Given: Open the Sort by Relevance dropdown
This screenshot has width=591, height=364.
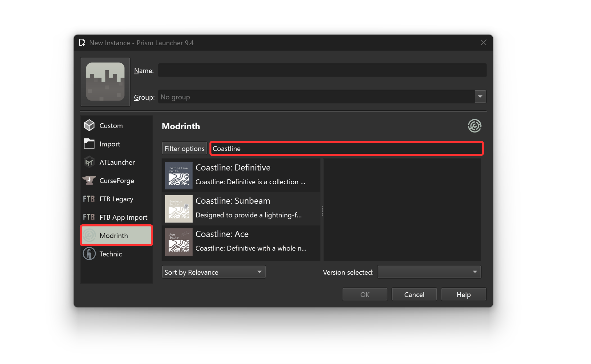Looking at the screenshot, I should [214, 272].
